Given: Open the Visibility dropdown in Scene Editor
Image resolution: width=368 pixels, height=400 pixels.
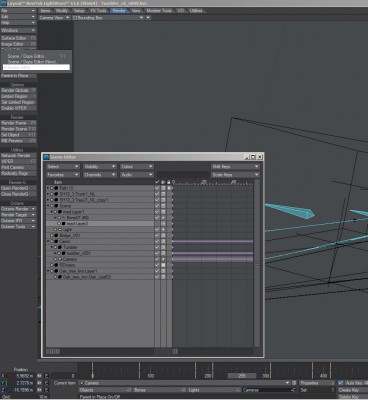Looking at the screenshot, I should (x=100, y=166).
